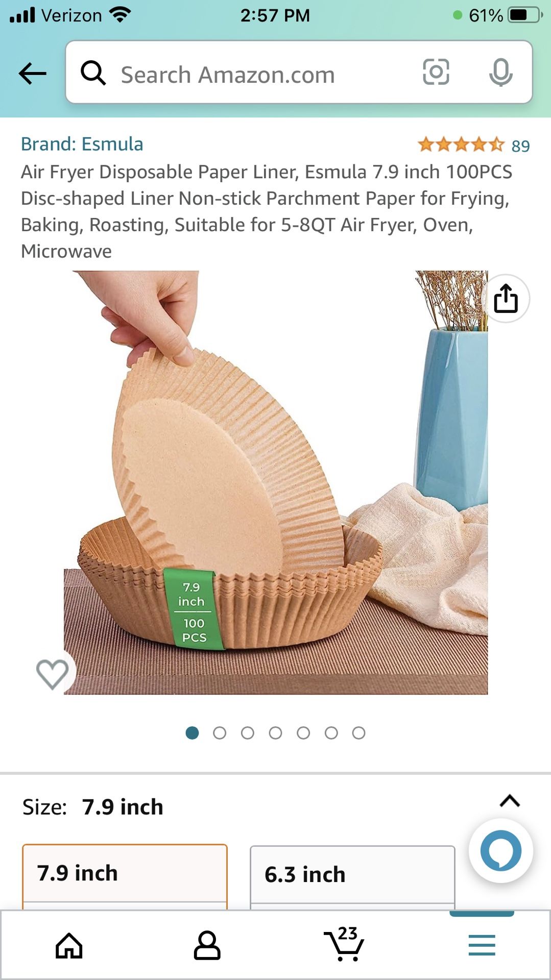Tap the star rating display
Viewport: 551px width, 980px height.
tap(461, 145)
